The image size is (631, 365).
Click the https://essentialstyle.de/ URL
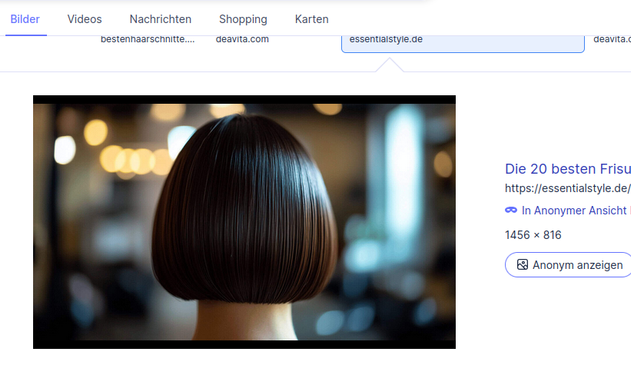coord(567,188)
